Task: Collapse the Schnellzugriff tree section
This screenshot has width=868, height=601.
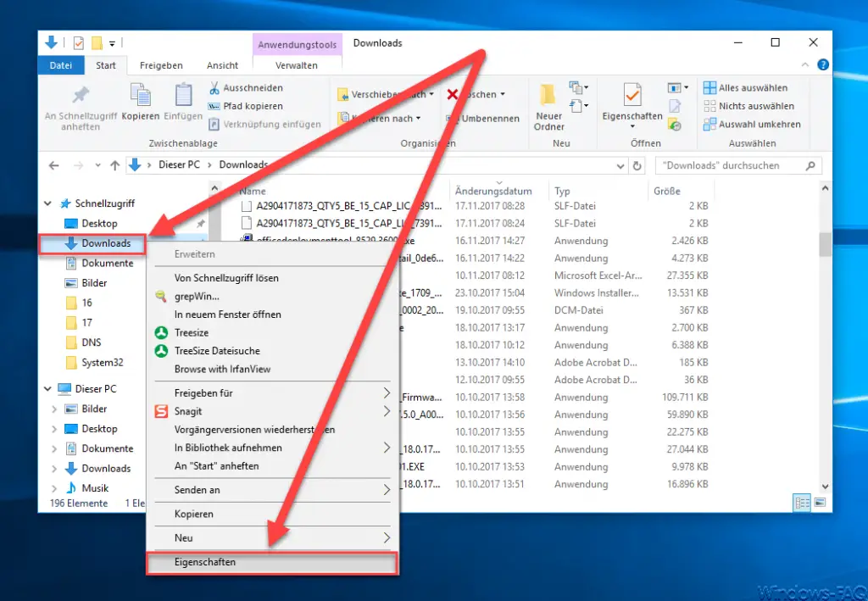Action: tap(48, 203)
